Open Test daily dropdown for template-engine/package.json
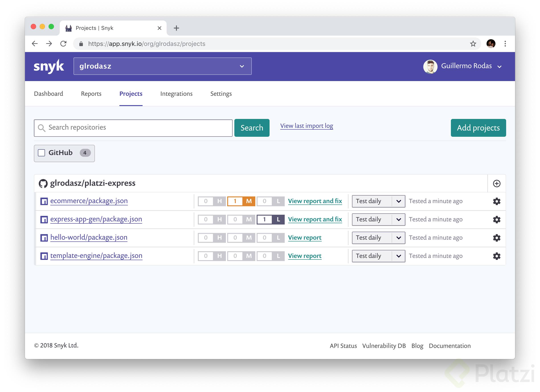This screenshot has width=540, height=392. 378,256
